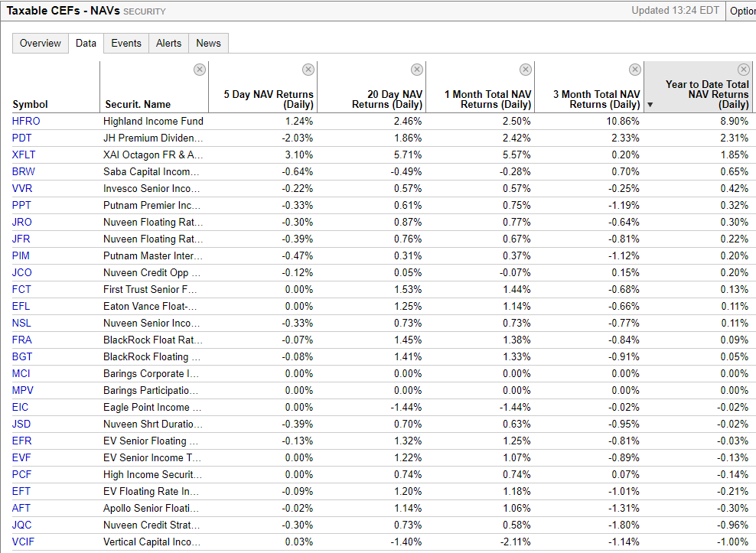Screen dimensions: 756x553
Task: Open the XFLT symbol link
Action: coord(24,155)
